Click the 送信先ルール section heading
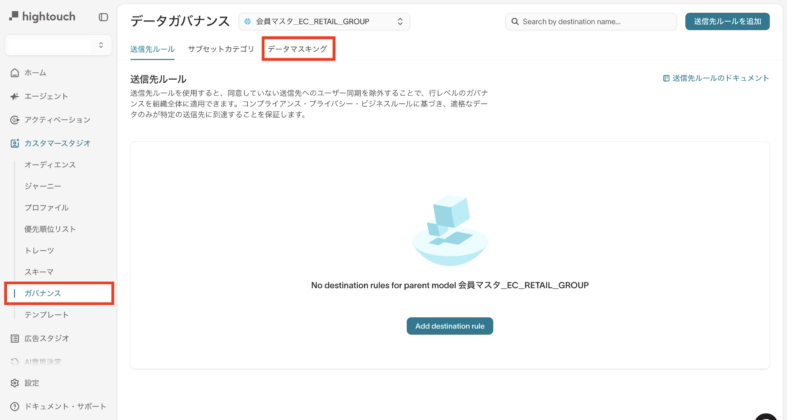787x420 pixels. tap(158, 79)
